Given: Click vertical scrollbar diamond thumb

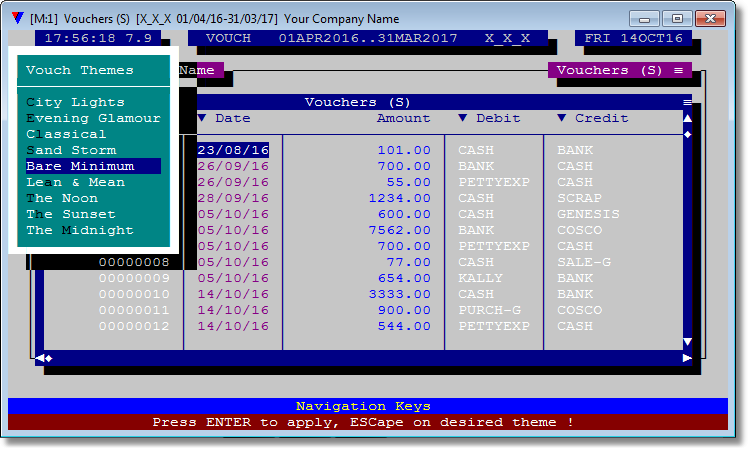Looking at the screenshot, I should [687, 135].
